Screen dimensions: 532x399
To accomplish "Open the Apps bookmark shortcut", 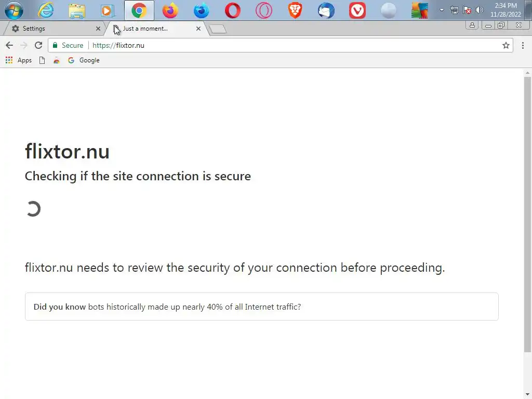I will pyautogui.click(x=19, y=60).
